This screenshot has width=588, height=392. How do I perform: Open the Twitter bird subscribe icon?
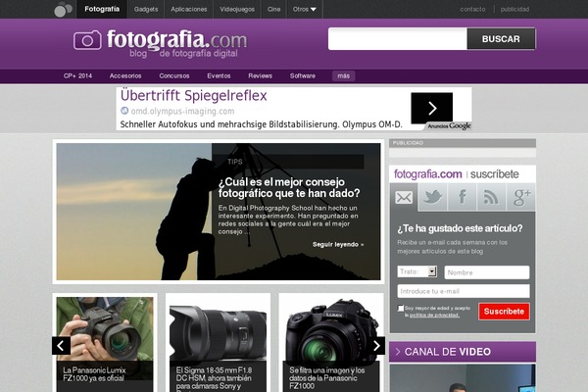pyautogui.click(x=432, y=197)
